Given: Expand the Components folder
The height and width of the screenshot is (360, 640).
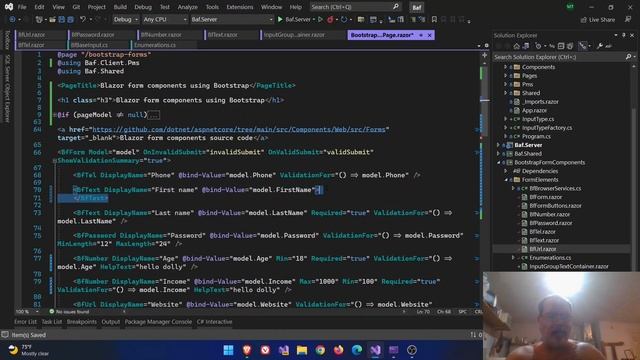Looking at the screenshot, I should pyautogui.click(x=505, y=67).
